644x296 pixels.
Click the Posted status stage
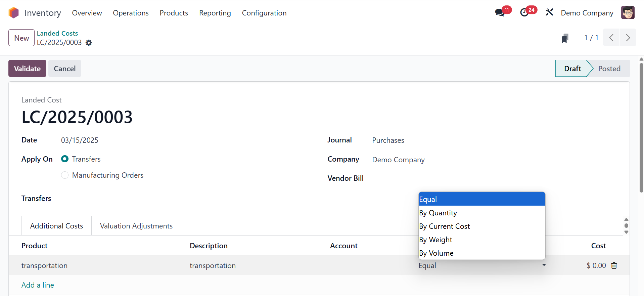pos(609,69)
